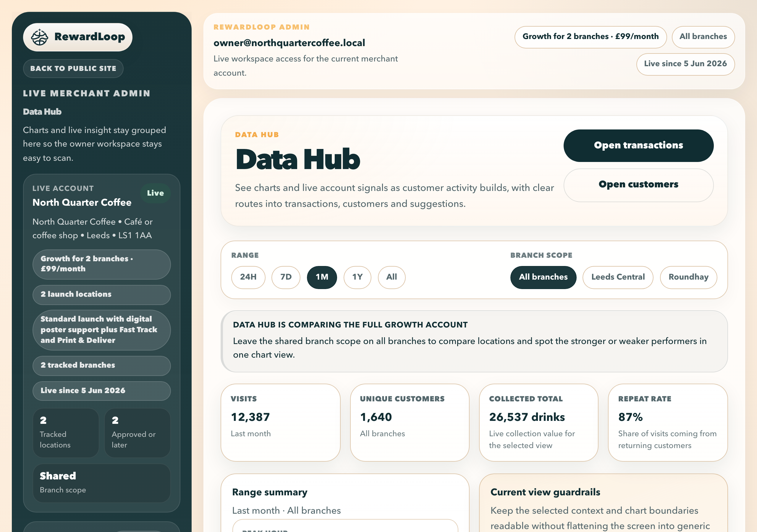Set branch scope to All branches
757x532 pixels.
(x=543, y=277)
